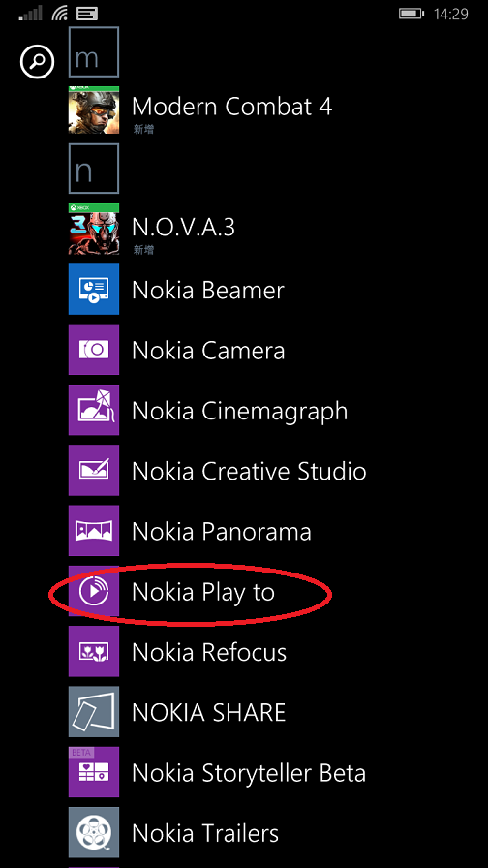Tap the Nokia Creative Studio icon

pos(94,470)
